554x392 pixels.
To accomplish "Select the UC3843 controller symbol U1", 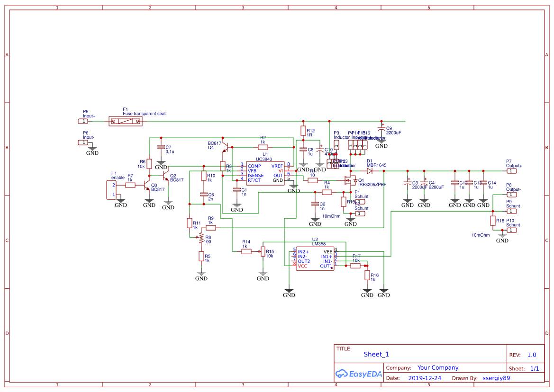I will [x=264, y=172].
